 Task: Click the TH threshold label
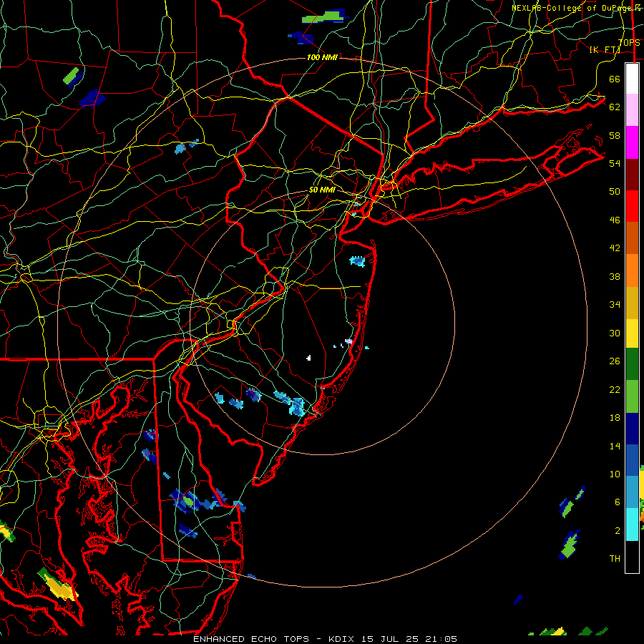click(x=615, y=559)
